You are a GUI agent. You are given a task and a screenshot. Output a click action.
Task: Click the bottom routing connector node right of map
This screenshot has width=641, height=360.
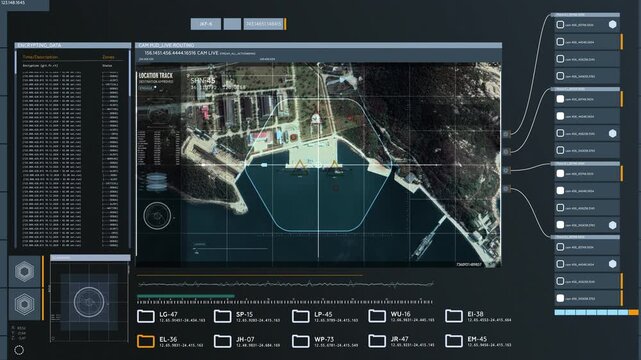tap(506, 189)
